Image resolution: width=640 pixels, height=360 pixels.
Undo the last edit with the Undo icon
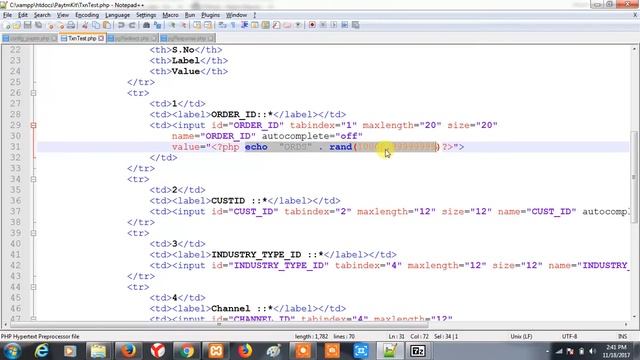pyautogui.click(x=121, y=25)
